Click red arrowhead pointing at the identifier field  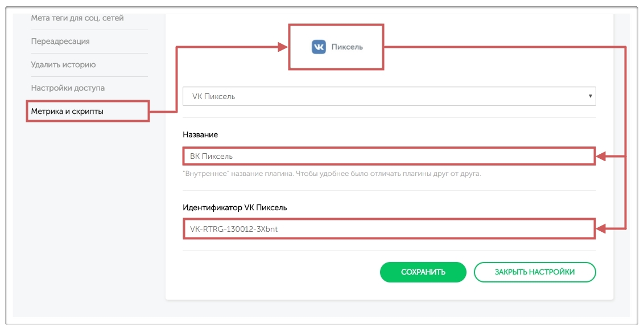(601, 229)
